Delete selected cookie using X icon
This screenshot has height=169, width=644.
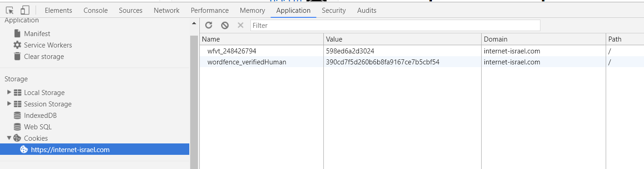pyautogui.click(x=240, y=26)
